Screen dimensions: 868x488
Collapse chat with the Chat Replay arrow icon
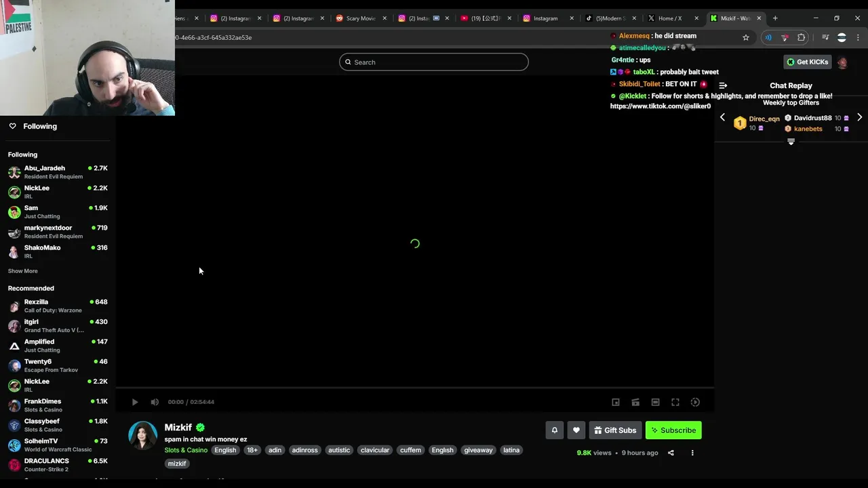coord(723,85)
